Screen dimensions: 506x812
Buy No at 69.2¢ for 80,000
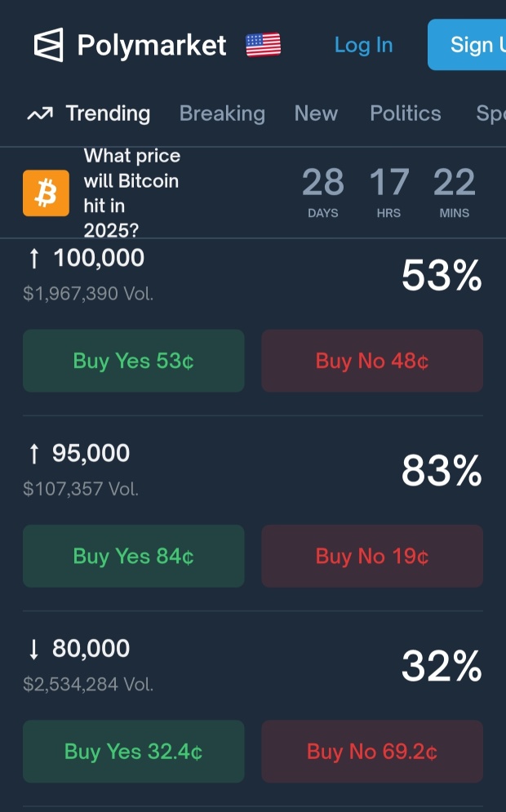click(372, 752)
